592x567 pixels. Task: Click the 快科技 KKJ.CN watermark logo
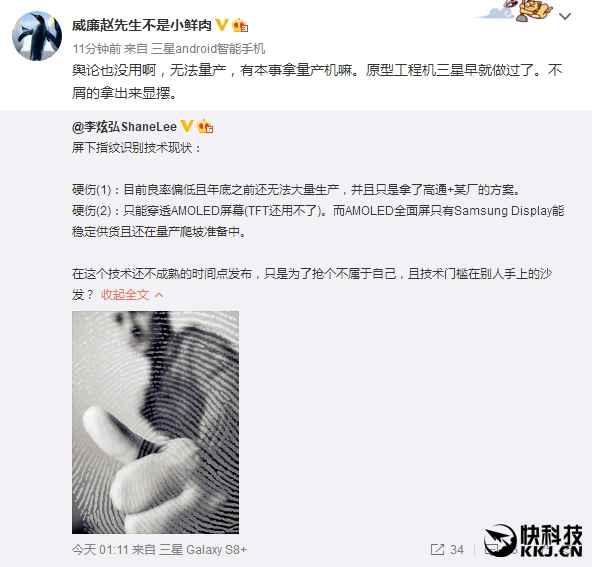point(533,542)
